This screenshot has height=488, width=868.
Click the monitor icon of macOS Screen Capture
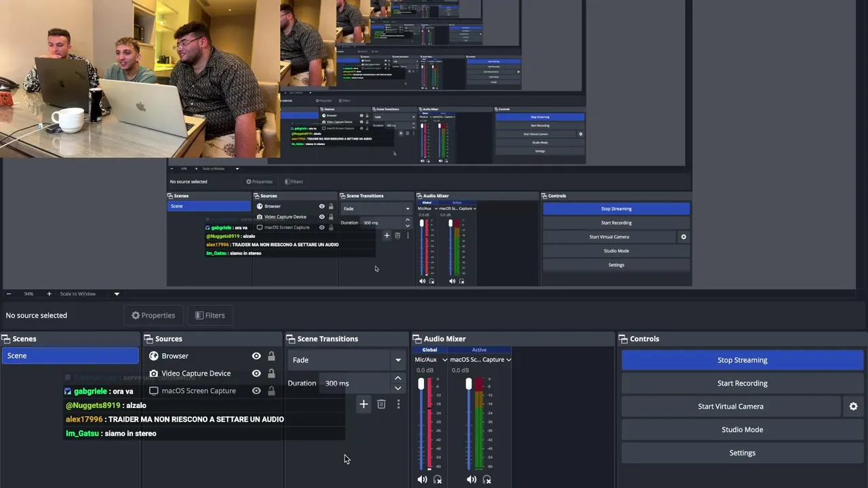pos(154,391)
